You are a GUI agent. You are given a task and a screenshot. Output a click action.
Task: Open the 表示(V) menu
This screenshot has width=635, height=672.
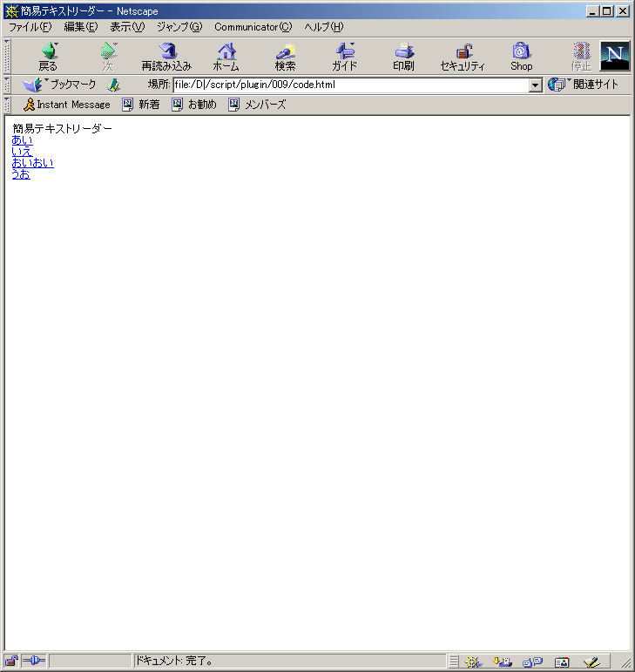tap(127, 27)
